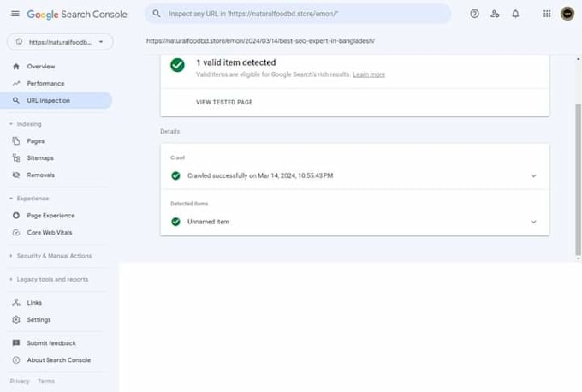The image size is (582, 392).
Task: Click the vertical scrollbar of results panel
Action: (x=578, y=180)
